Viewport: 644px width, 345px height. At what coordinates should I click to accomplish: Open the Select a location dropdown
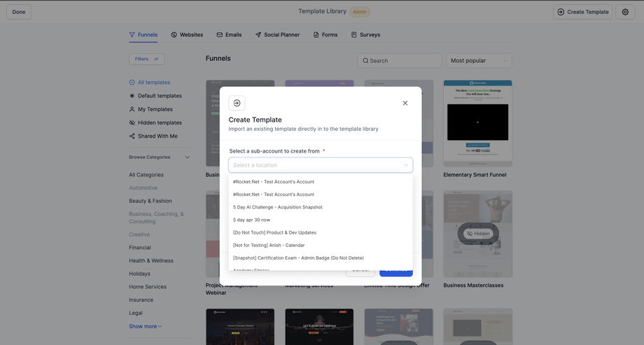click(321, 165)
